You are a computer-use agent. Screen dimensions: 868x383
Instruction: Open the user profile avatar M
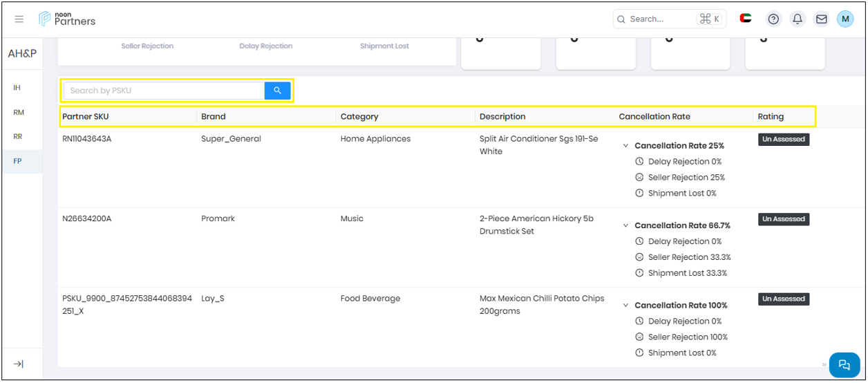[x=845, y=19]
